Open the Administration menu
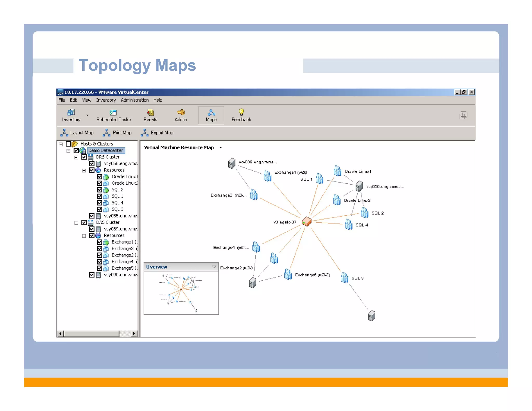The height and width of the screenshot is (411, 532). pyautogui.click(x=135, y=100)
